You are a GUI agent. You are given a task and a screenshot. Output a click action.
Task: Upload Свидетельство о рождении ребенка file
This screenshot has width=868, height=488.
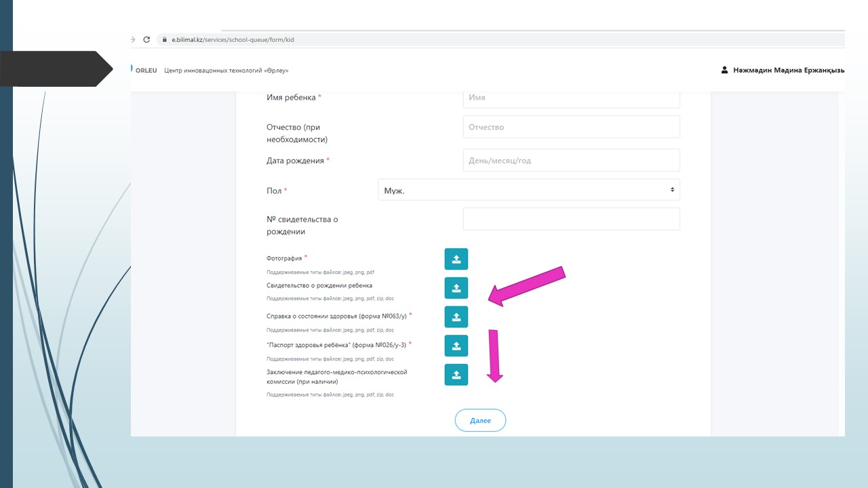(456, 288)
